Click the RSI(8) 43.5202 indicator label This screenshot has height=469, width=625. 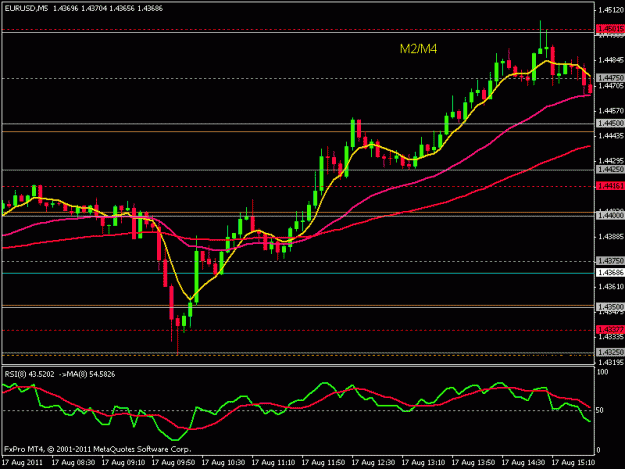coord(29,374)
